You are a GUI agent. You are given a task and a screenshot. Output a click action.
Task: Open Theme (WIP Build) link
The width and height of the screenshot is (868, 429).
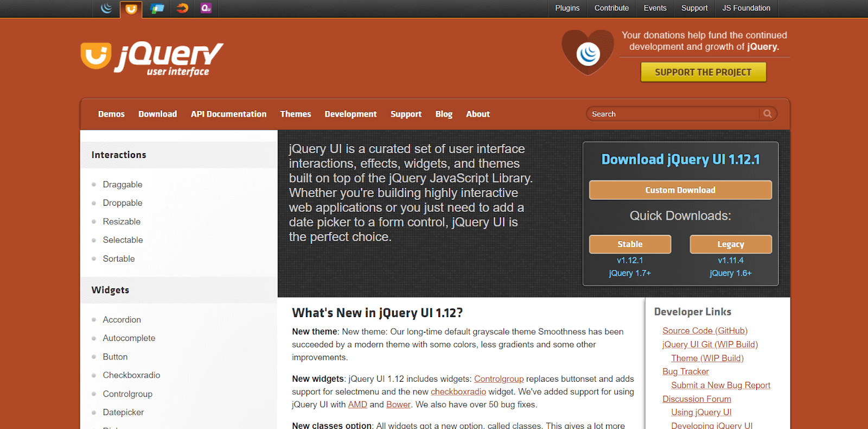(x=707, y=358)
